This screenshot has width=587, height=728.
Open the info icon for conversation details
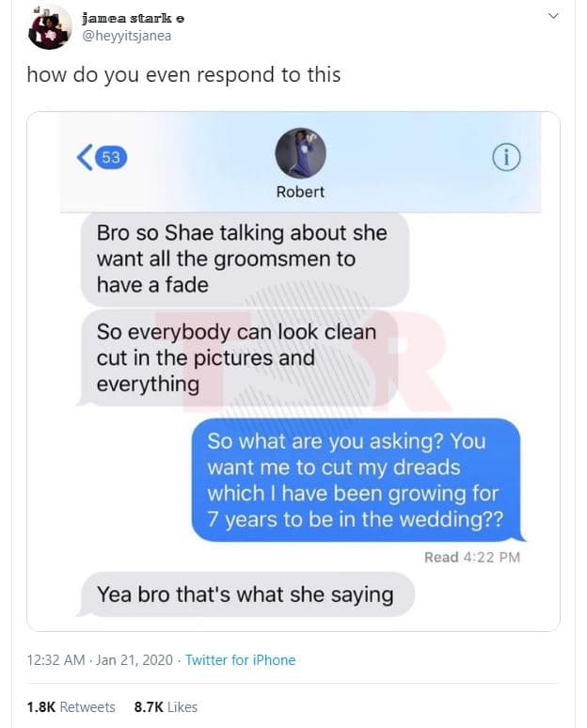[506, 158]
